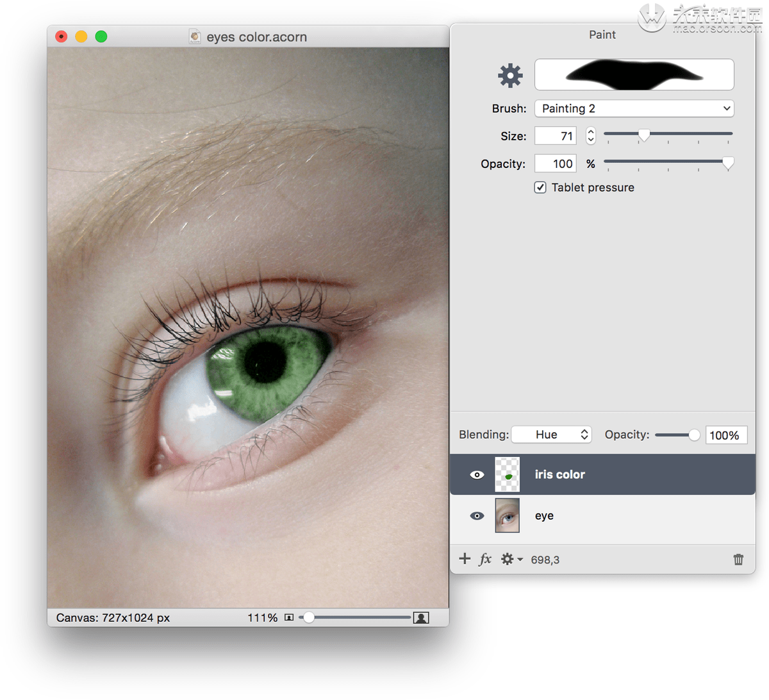The image size is (769, 700).
Task: Click the brush stroke preview
Action: tap(634, 75)
